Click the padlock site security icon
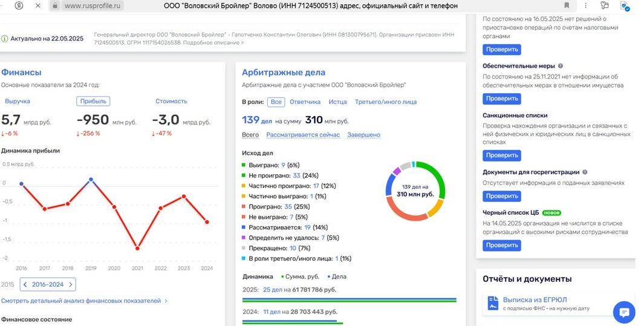Viewport: 644px width, 326px height. click(x=55, y=6)
